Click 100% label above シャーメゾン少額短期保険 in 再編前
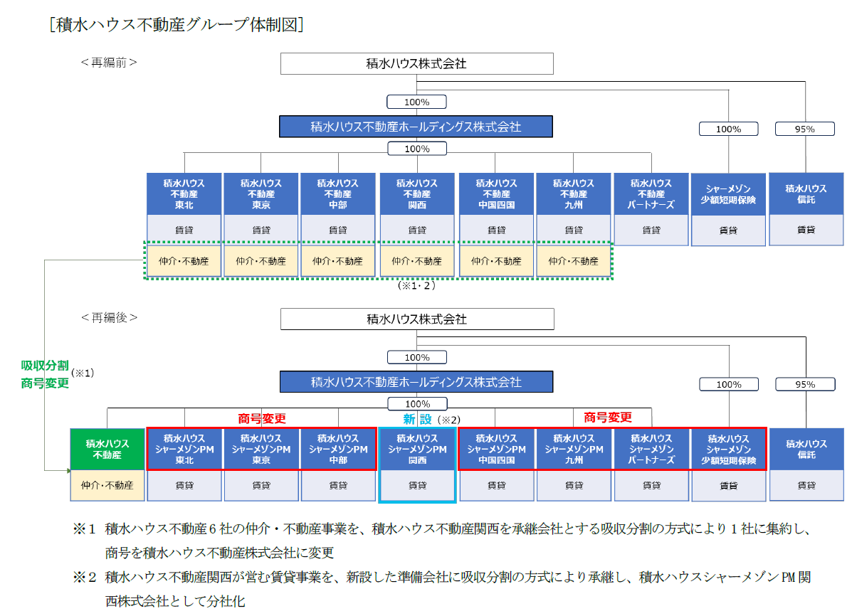852x616 pixels. 728,129
